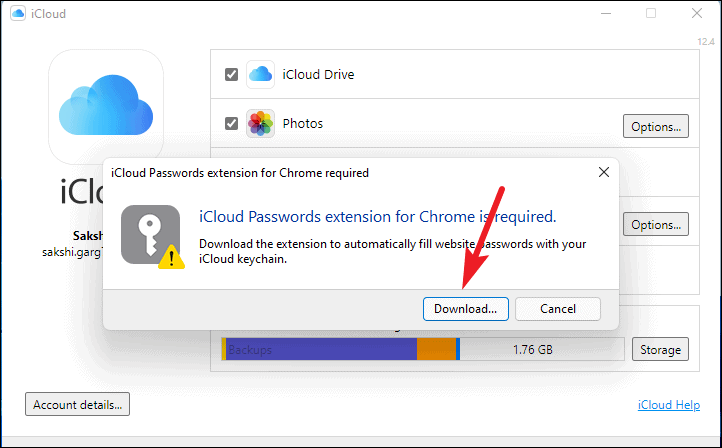Open the Storage management button
Viewport: 722px width, 448px height.
pyautogui.click(x=660, y=349)
